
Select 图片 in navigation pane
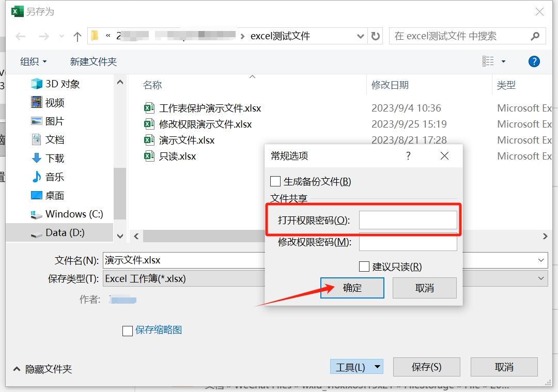pos(48,121)
